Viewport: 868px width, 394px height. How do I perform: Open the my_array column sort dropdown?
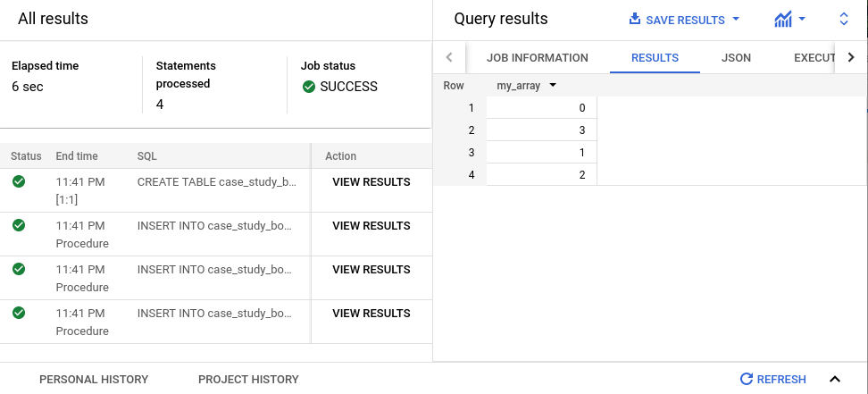point(552,86)
